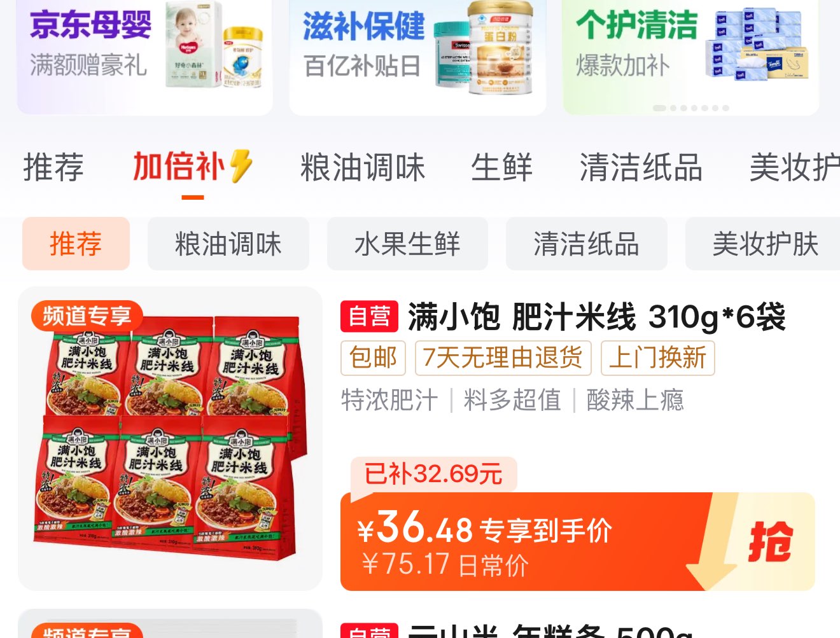Go to the 生鲜 tab

coord(501,167)
